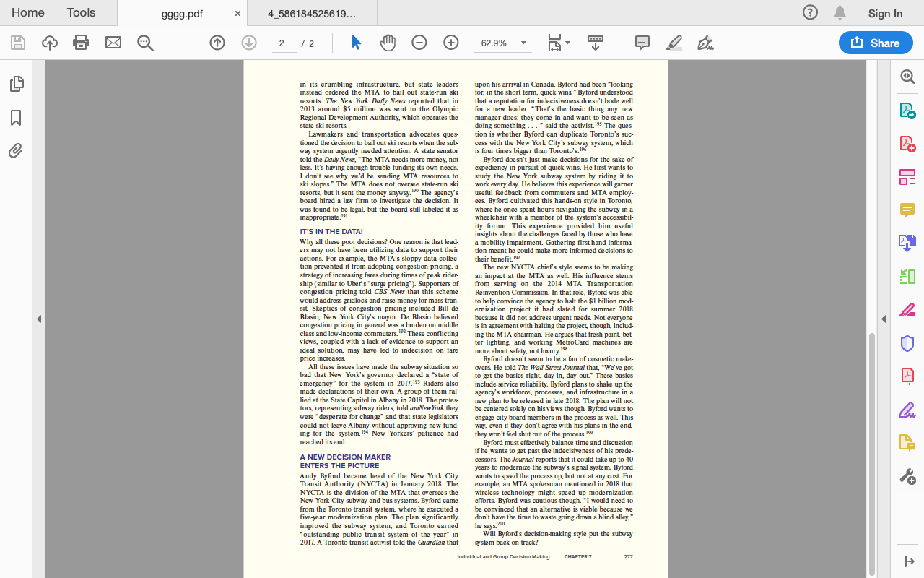This screenshot has height=578, width=924.
Task: Open the Export PDF tool
Action: pos(907,112)
